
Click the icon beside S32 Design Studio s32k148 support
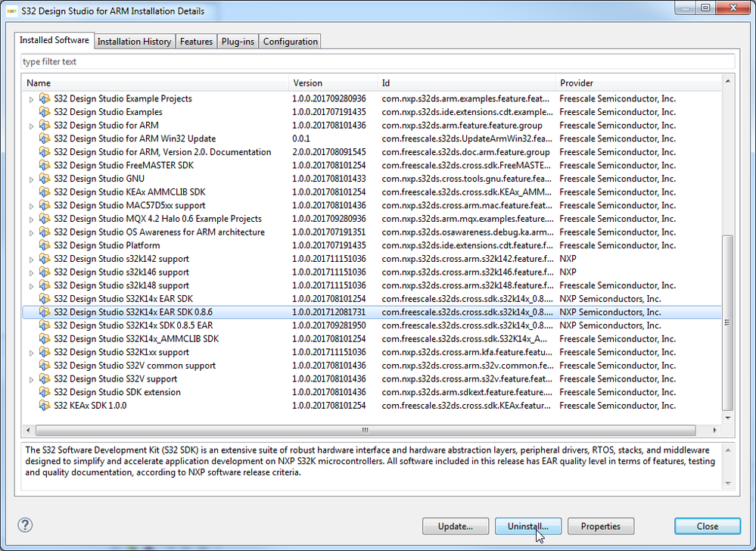tap(45, 285)
